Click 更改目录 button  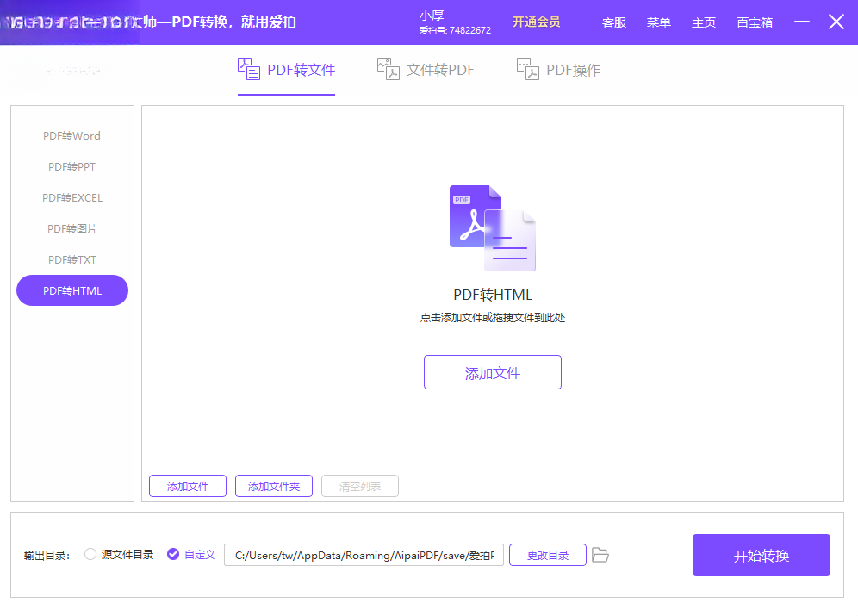pos(548,555)
